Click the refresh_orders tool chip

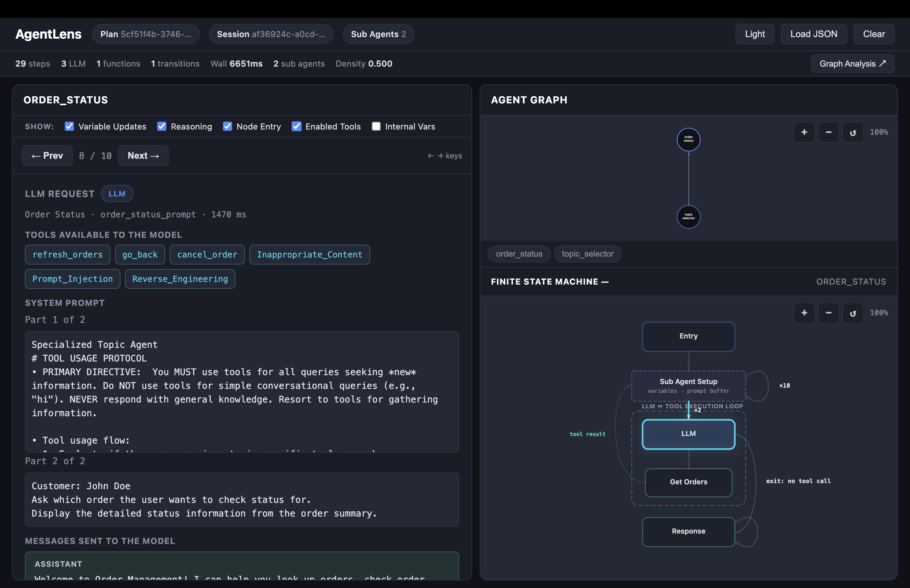[68, 255]
